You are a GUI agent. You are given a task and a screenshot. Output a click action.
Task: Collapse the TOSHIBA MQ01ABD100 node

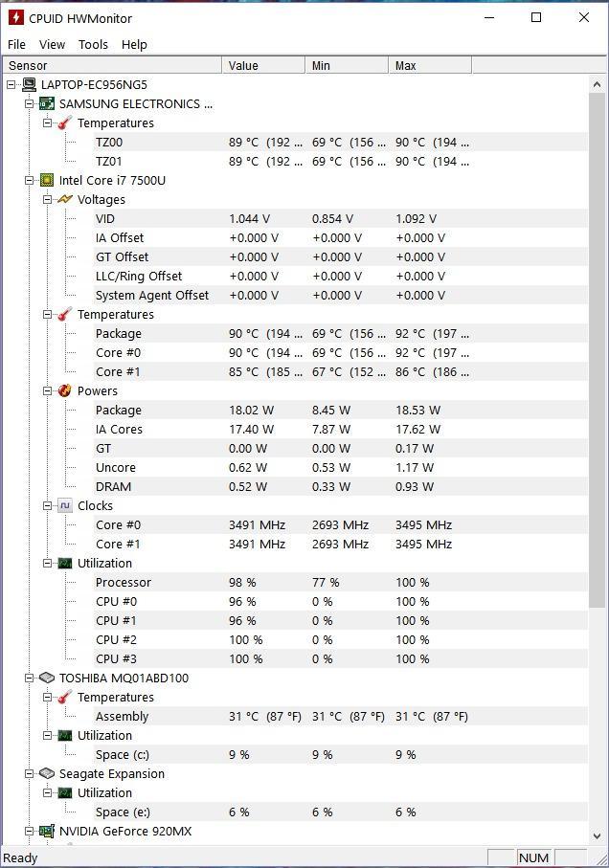click(30, 678)
